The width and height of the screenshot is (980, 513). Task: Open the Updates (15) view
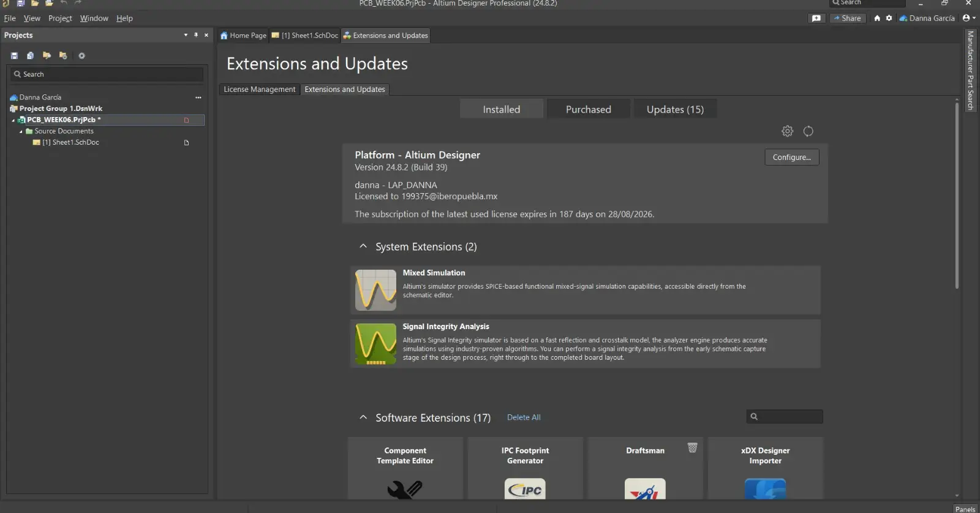pos(676,109)
